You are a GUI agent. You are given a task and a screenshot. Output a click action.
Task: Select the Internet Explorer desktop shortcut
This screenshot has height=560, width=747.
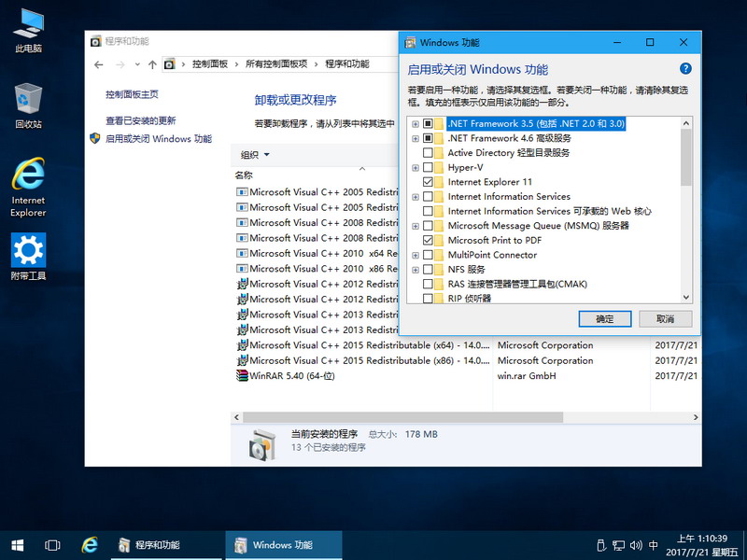pos(28,188)
